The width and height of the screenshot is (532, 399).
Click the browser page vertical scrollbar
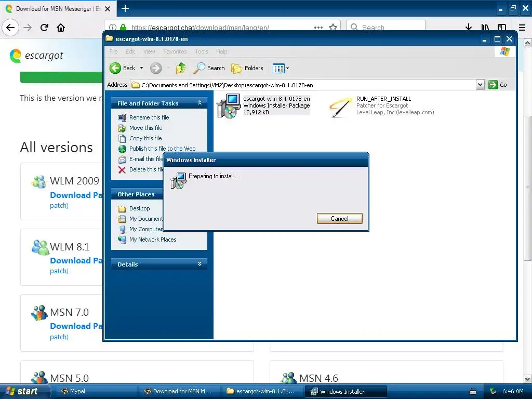[x=528, y=188]
